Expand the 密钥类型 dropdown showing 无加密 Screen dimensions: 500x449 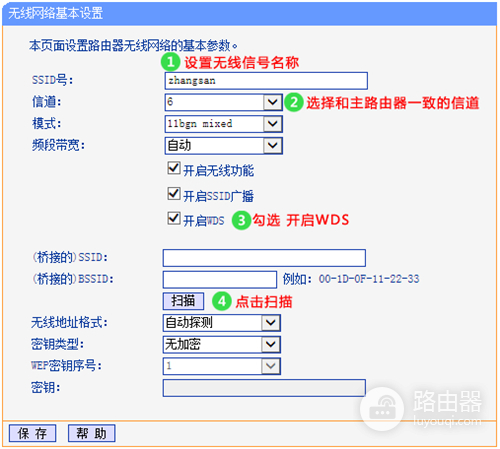(222, 344)
